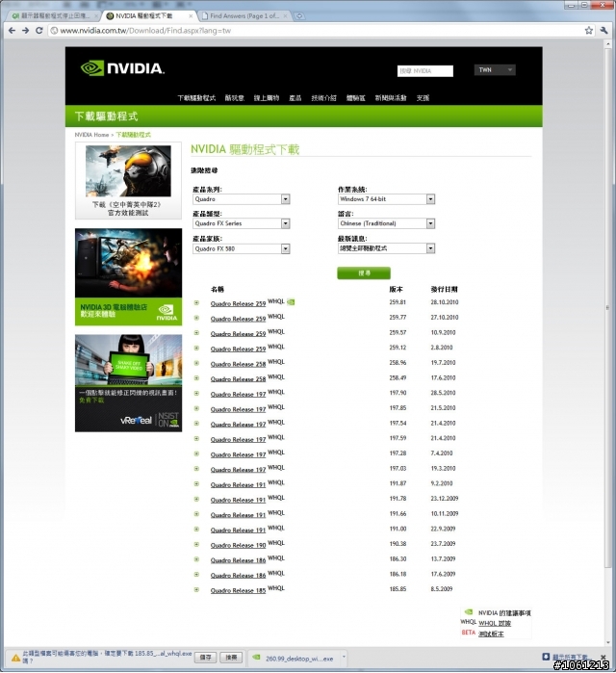
Task: Open Quadro Release 190 link
Action: tap(238, 545)
